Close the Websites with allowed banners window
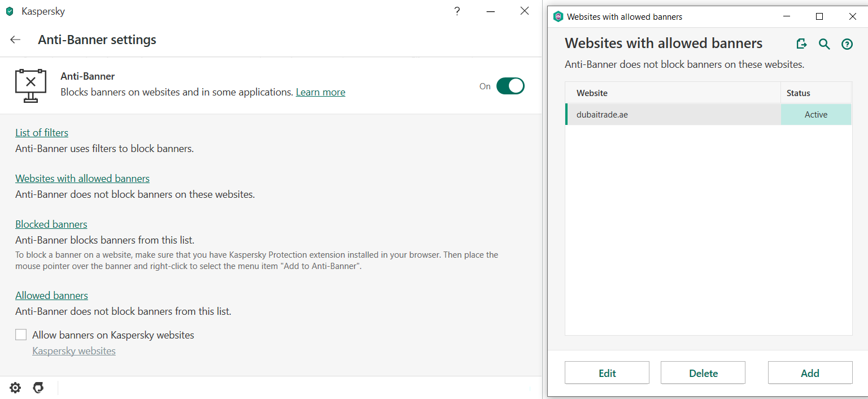 [x=853, y=17]
